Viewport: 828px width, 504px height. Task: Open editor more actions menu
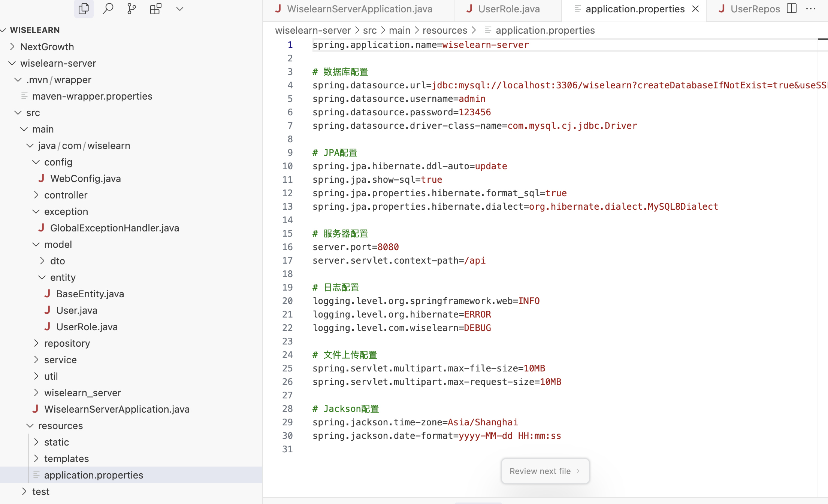point(811,9)
